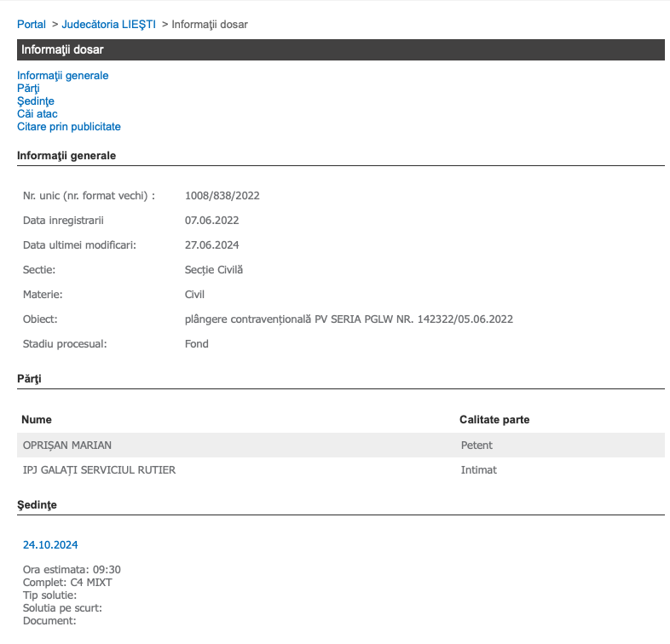
Task: Jump to Căi atac anchor link
Action: point(38,114)
